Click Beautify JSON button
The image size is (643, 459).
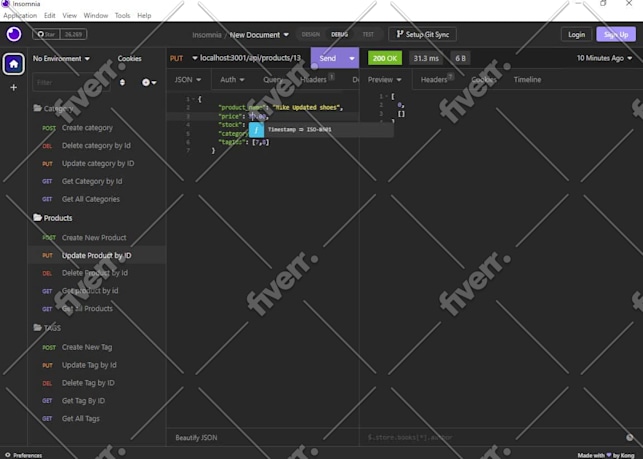click(x=196, y=438)
